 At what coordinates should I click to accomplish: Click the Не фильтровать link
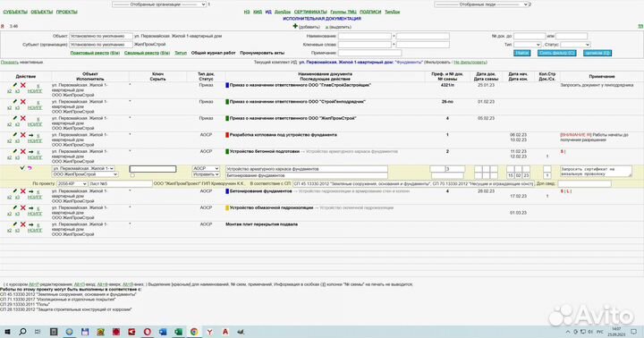[x=470, y=63]
